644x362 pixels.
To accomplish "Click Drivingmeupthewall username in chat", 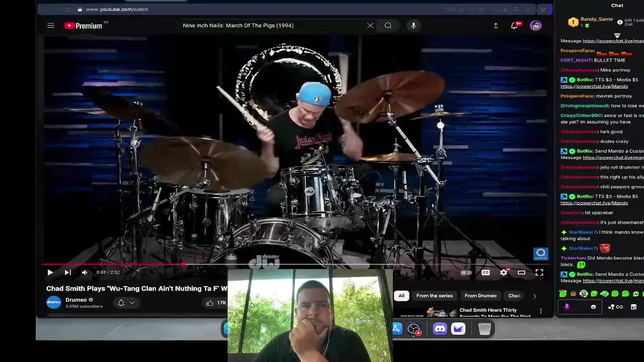I will pos(584,106).
